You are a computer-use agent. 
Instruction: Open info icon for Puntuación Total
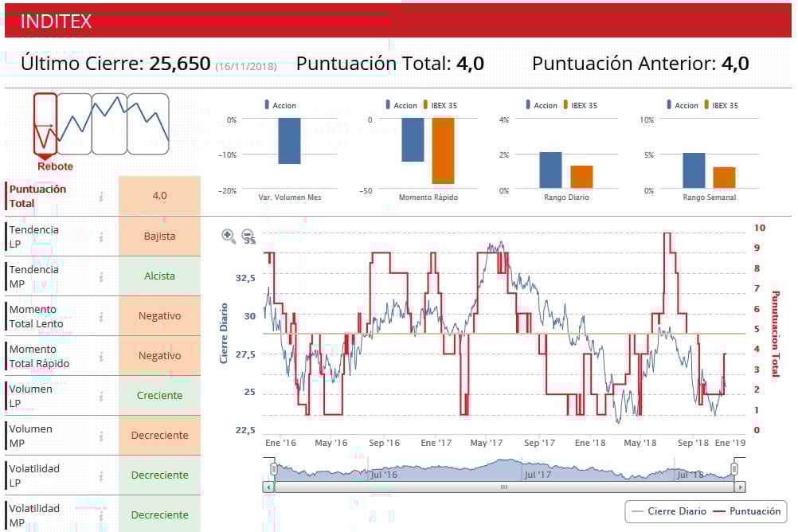point(101,197)
